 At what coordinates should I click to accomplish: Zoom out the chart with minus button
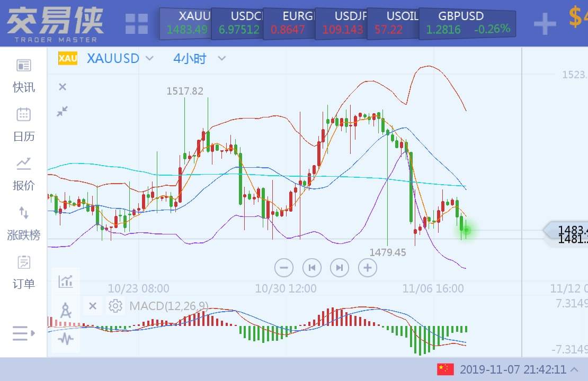(284, 268)
